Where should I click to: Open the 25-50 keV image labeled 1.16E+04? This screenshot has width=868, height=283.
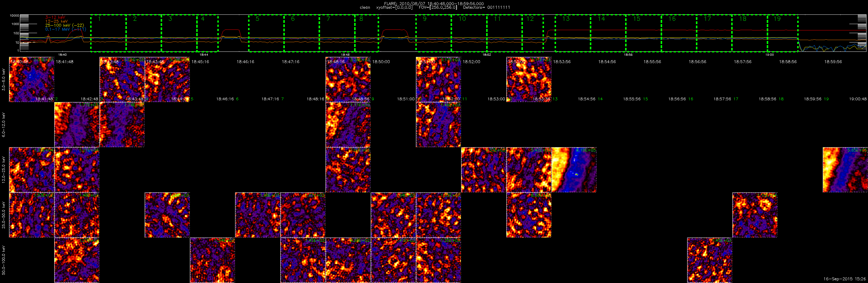tap(755, 215)
